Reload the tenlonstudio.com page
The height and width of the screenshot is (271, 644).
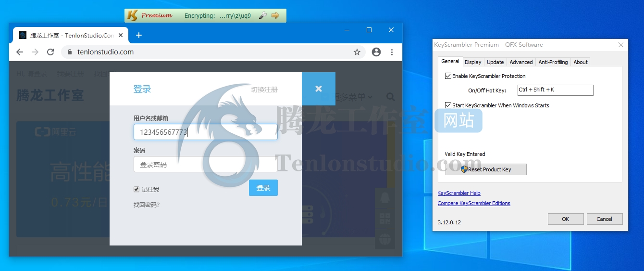tap(50, 52)
